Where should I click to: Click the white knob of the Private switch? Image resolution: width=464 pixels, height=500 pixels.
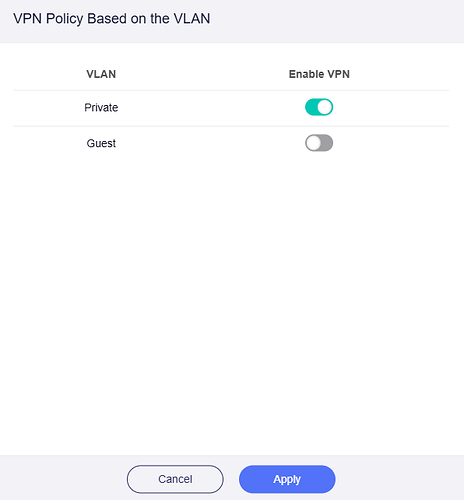coord(325,107)
